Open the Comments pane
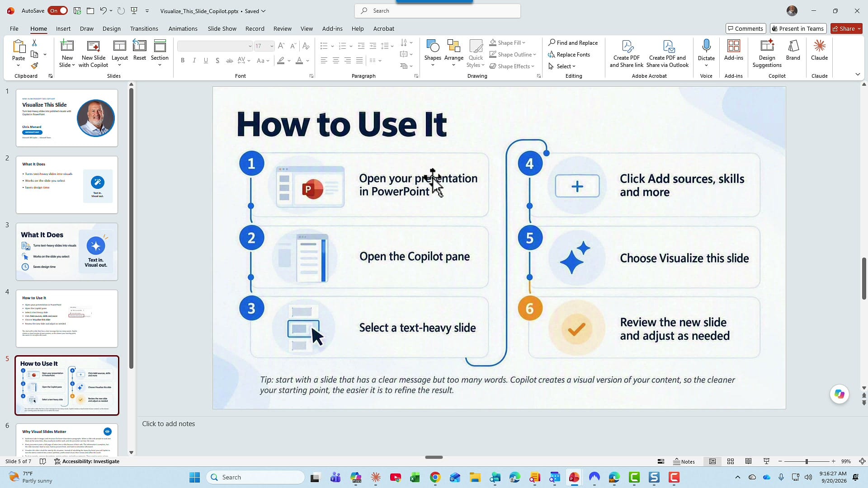This screenshot has height=488, width=868. click(745, 28)
